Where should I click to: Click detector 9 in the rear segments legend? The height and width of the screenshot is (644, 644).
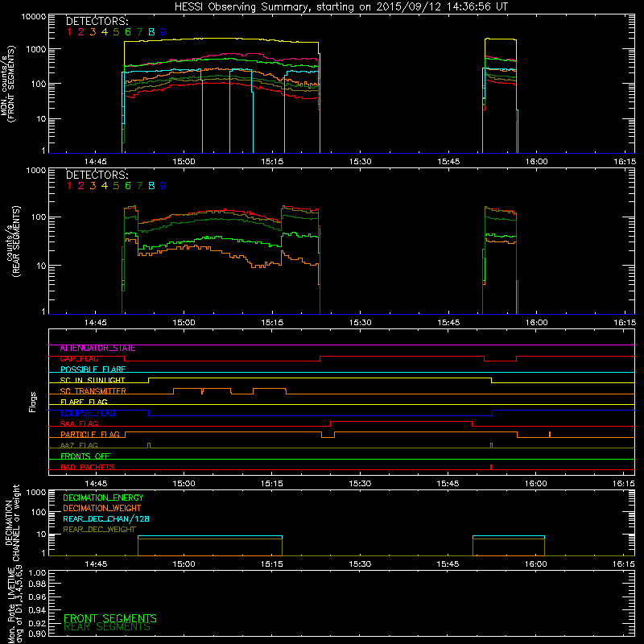(163, 186)
